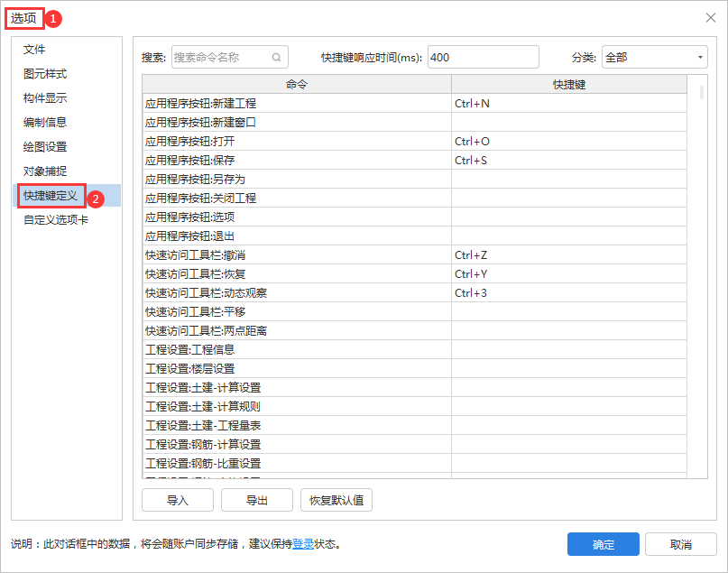Image resolution: width=728 pixels, height=573 pixels.
Task: Cancel the dialog with 取消
Action: [x=681, y=544]
